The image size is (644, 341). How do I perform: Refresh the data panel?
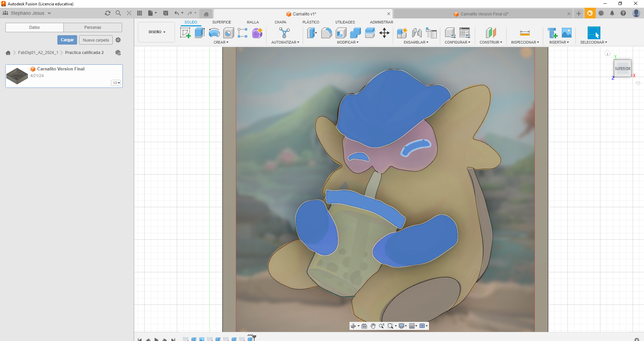[108, 13]
